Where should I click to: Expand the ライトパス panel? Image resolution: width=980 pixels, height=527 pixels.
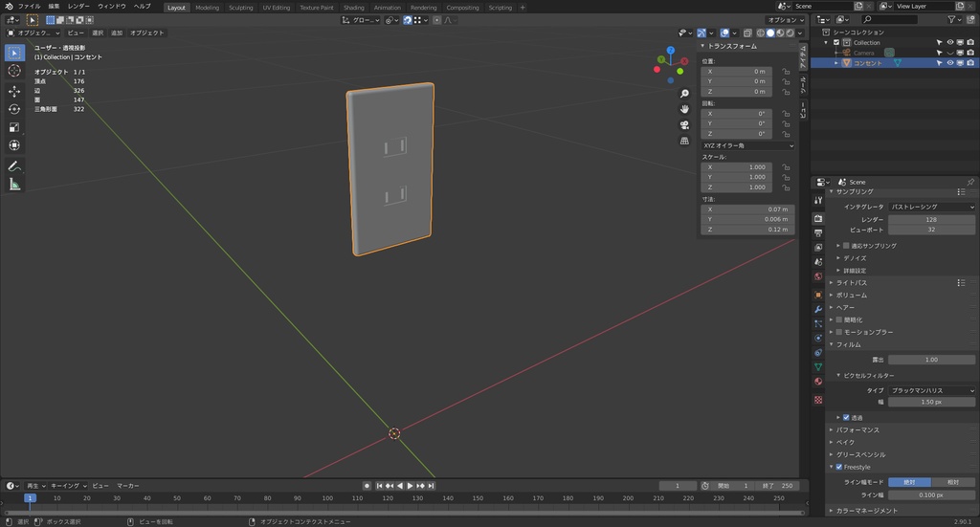click(x=852, y=282)
